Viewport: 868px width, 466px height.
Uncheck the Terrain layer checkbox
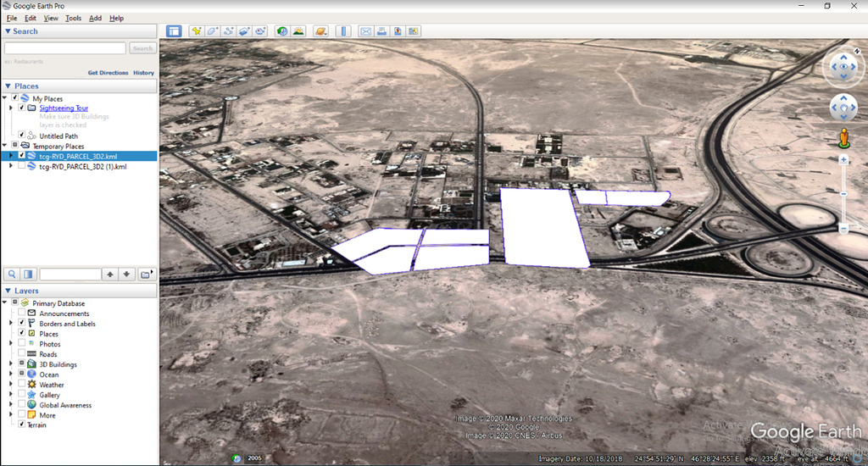[x=21, y=424]
